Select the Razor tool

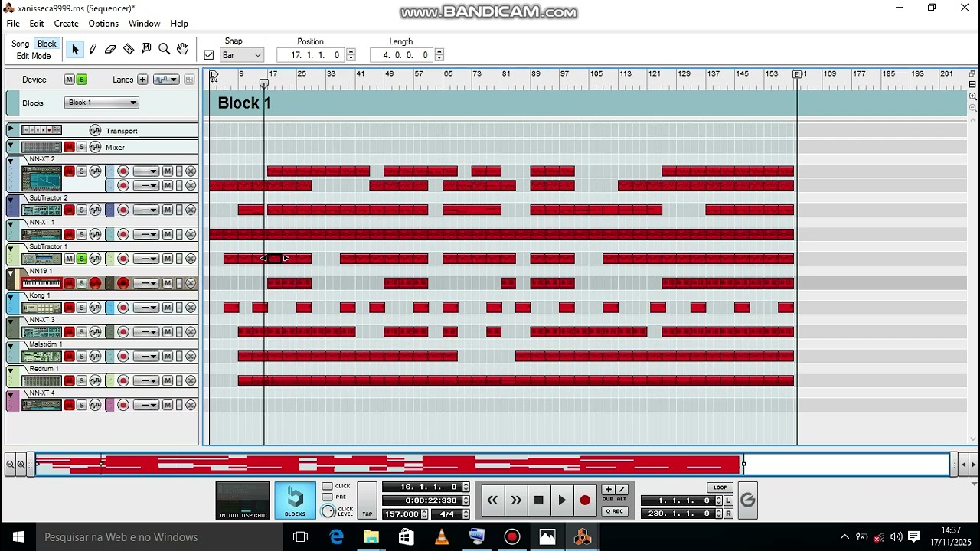click(x=128, y=49)
